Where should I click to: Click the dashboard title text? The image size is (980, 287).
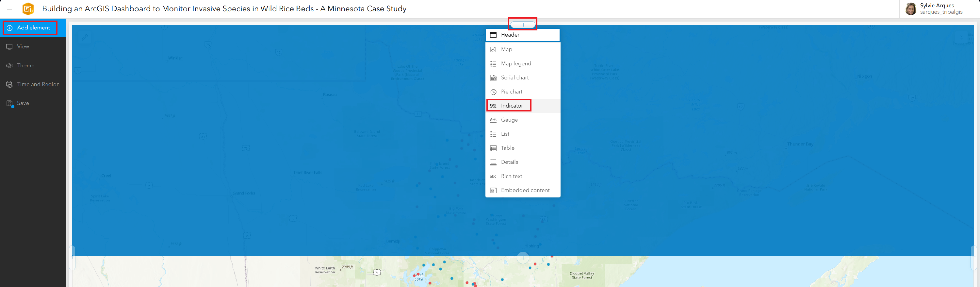pyautogui.click(x=224, y=8)
